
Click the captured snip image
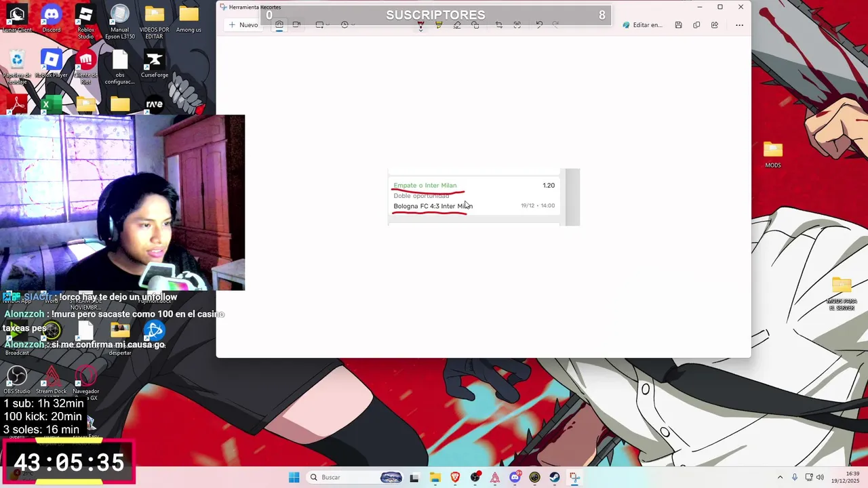[484, 197]
